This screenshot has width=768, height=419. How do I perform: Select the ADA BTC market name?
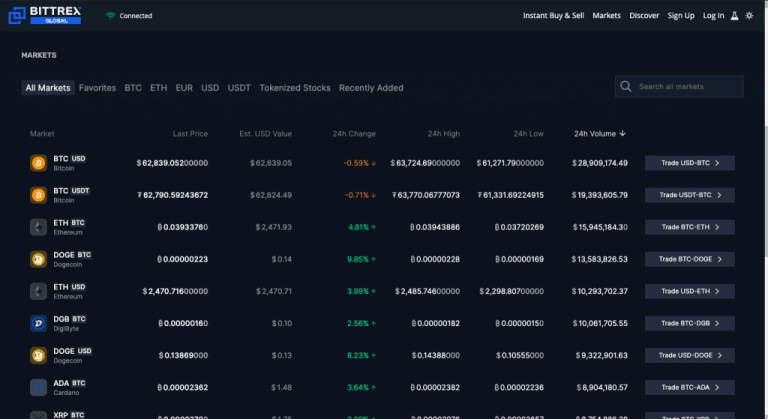click(70, 383)
